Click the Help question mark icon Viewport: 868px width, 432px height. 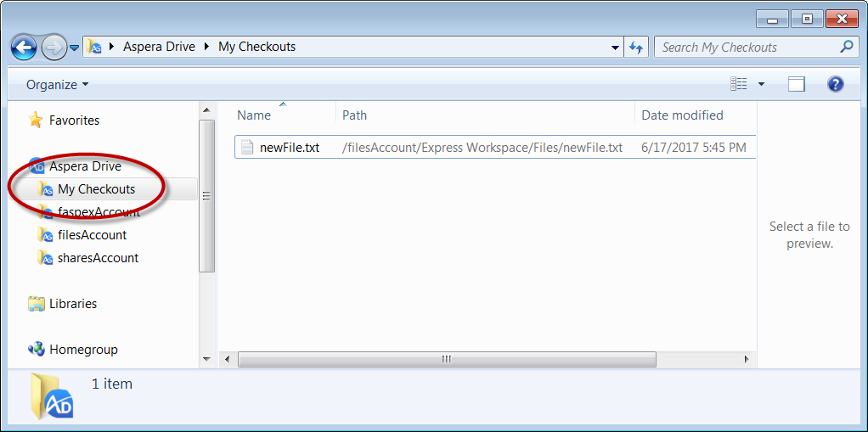point(835,84)
